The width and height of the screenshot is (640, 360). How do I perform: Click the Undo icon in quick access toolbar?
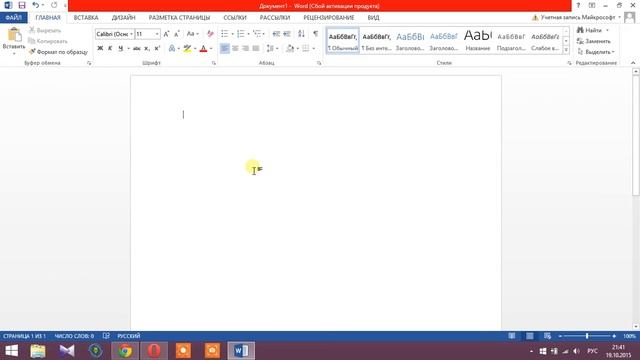click(36, 5)
